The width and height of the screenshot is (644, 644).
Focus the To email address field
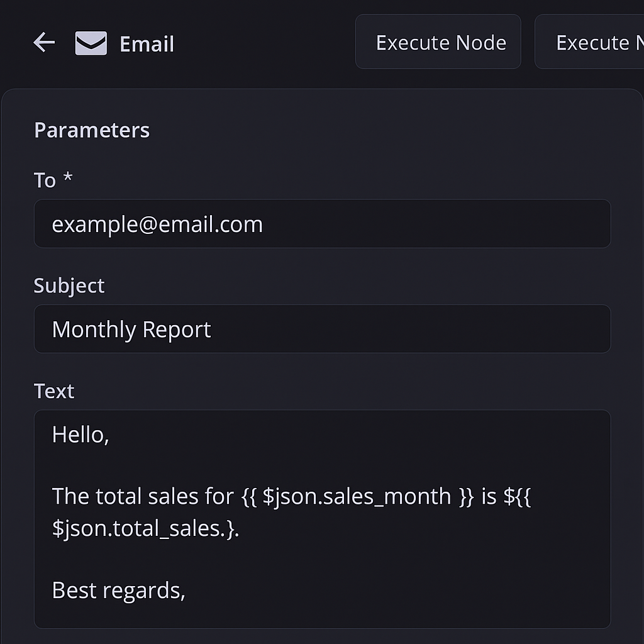(322, 224)
